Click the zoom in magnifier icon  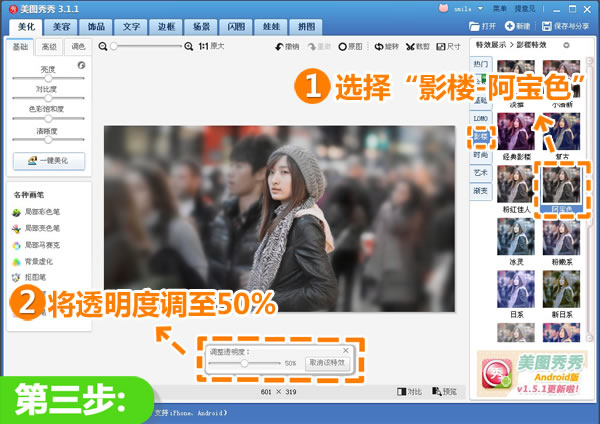tap(189, 46)
